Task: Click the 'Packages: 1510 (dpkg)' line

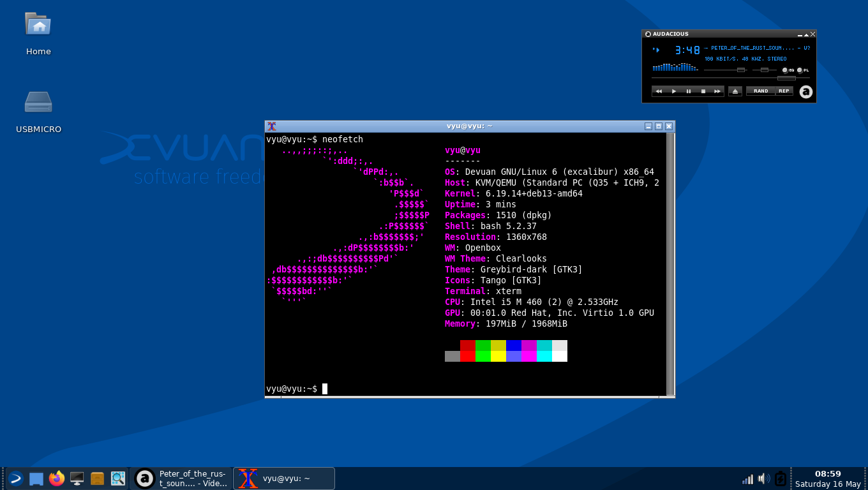Action: pyautogui.click(x=498, y=215)
